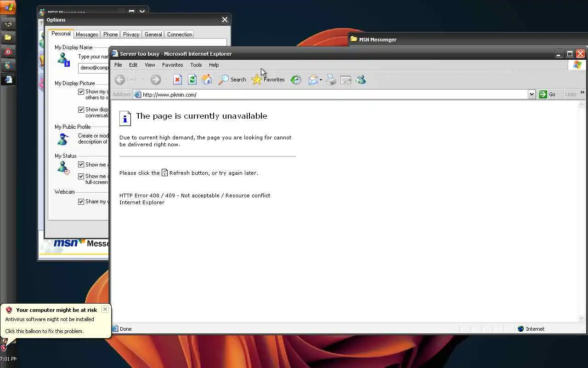Open the History toolbar icon
Image resolution: width=588 pixels, height=368 pixels.
[296, 80]
